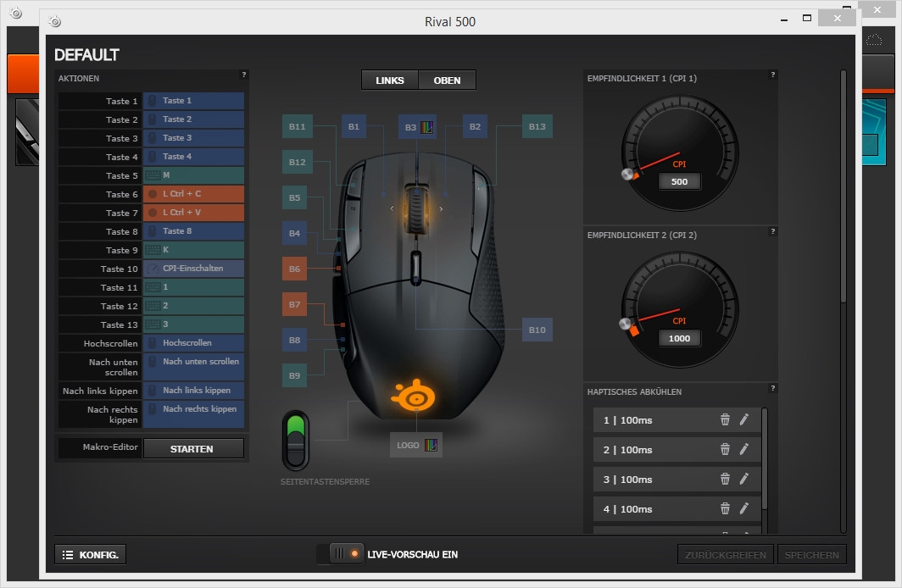The image size is (902, 588).
Task: Switch to the OBEN view tab
Action: [447, 80]
